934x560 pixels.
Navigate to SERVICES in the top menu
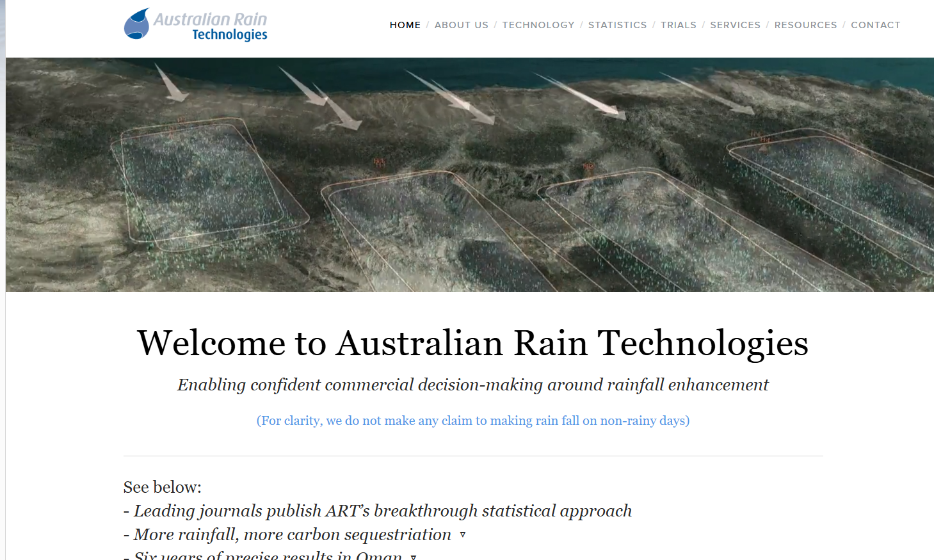[x=736, y=25]
